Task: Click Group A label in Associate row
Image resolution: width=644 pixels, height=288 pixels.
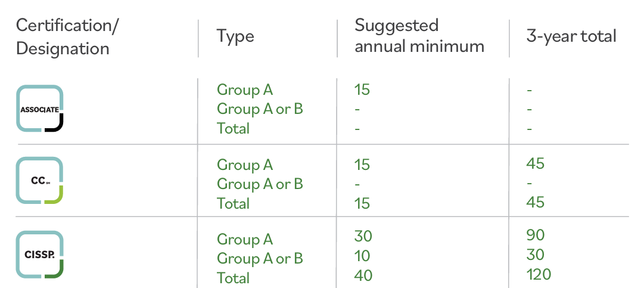Action: (245, 90)
